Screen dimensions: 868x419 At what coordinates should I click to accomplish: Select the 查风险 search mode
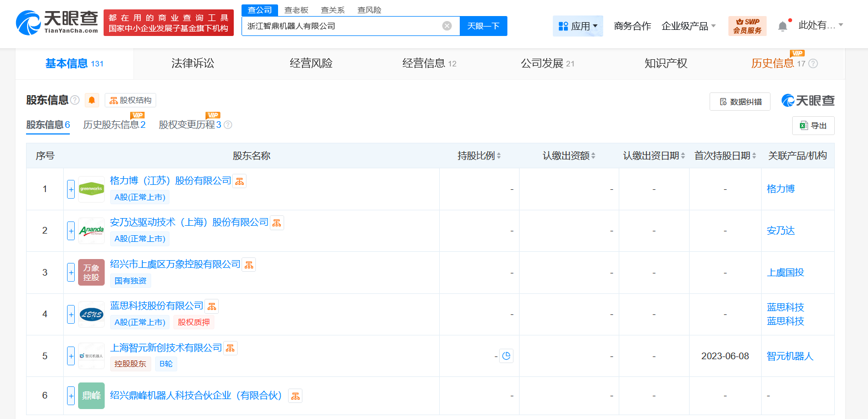click(x=369, y=10)
